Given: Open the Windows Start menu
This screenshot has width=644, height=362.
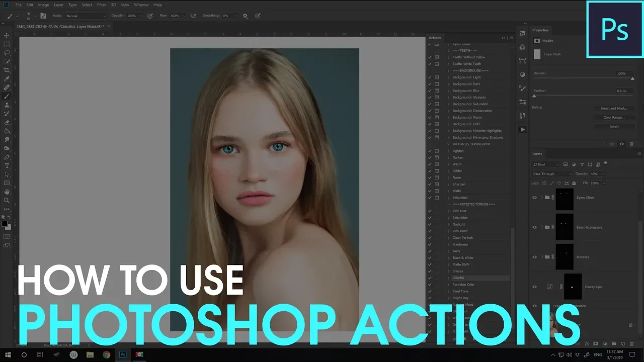Looking at the screenshot, I should (x=8, y=354).
